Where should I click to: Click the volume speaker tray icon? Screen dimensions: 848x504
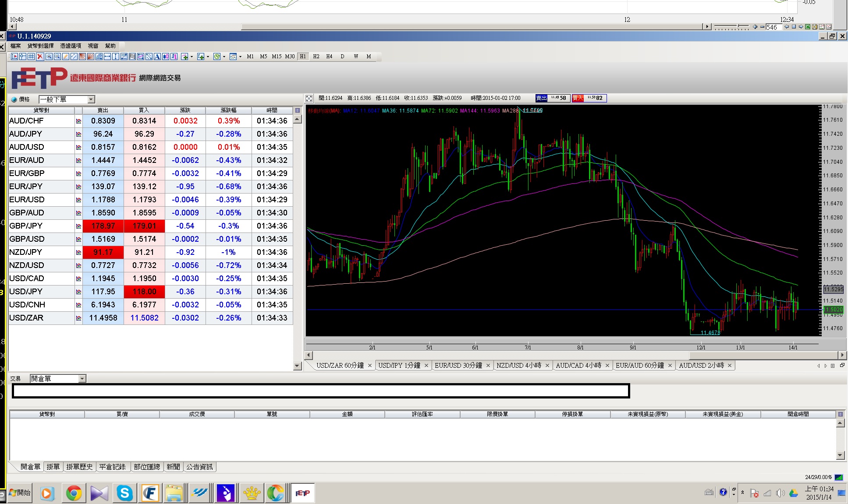point(780,493)
